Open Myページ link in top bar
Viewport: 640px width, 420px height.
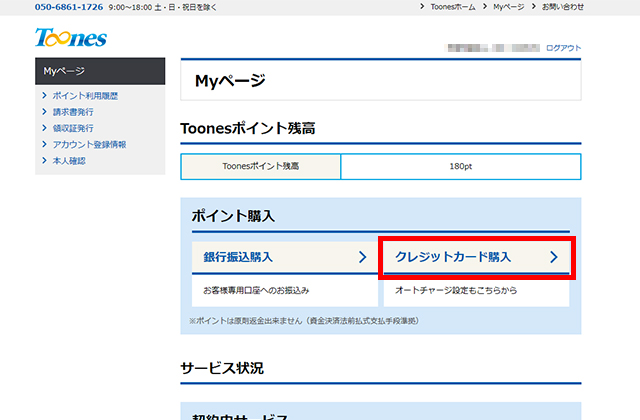tap(509, 7)
